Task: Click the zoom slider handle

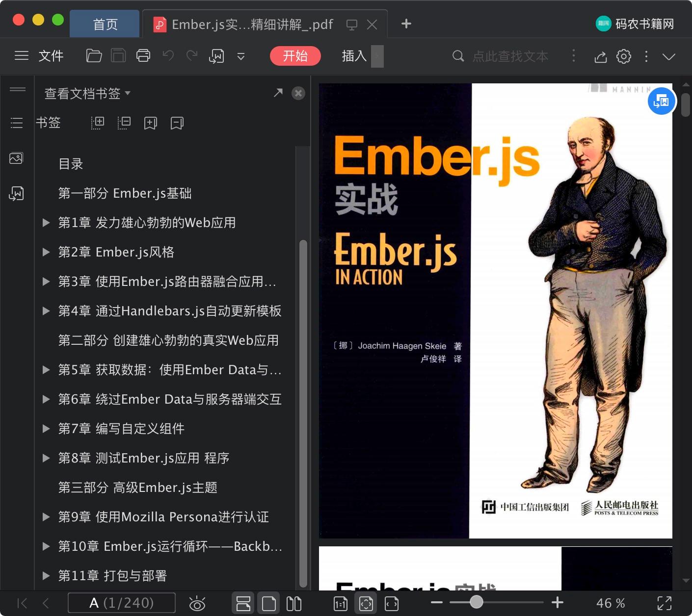Action: point(476,602)
